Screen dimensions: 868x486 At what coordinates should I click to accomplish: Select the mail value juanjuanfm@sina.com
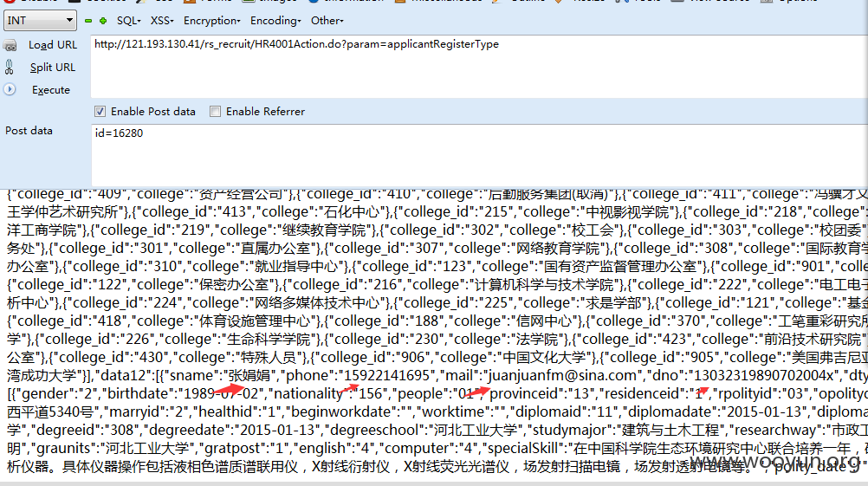(564, 376)
